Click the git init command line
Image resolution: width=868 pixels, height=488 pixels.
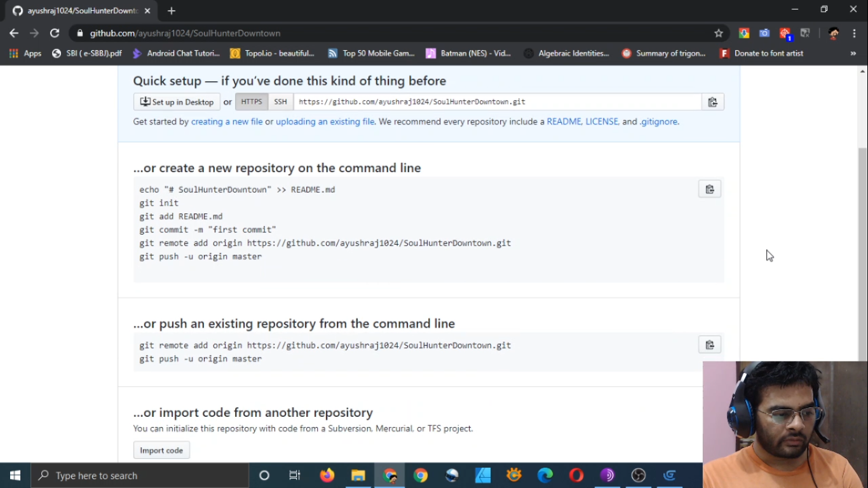pos(159,203)
